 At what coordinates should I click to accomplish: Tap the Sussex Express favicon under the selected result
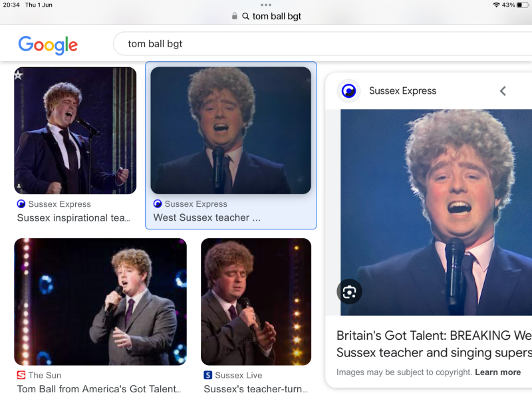click(x=158, y=203)
